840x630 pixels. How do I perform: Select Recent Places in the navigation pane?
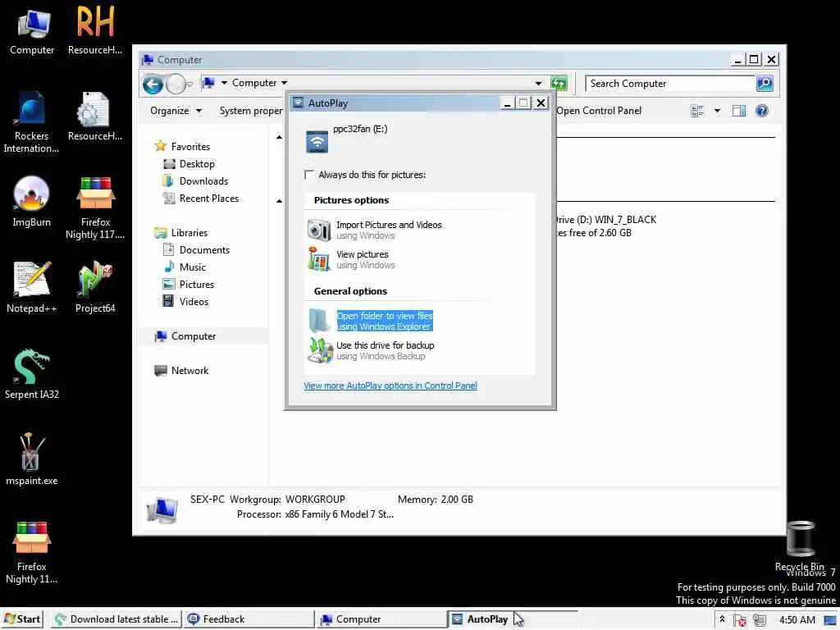[201, 199]
